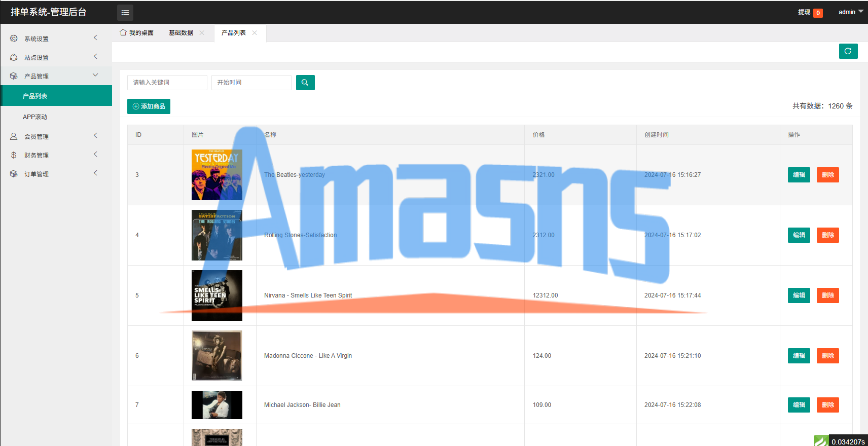868x446 pixels.
Task: Click the green refresh icon button
Action: pos(848,51)
